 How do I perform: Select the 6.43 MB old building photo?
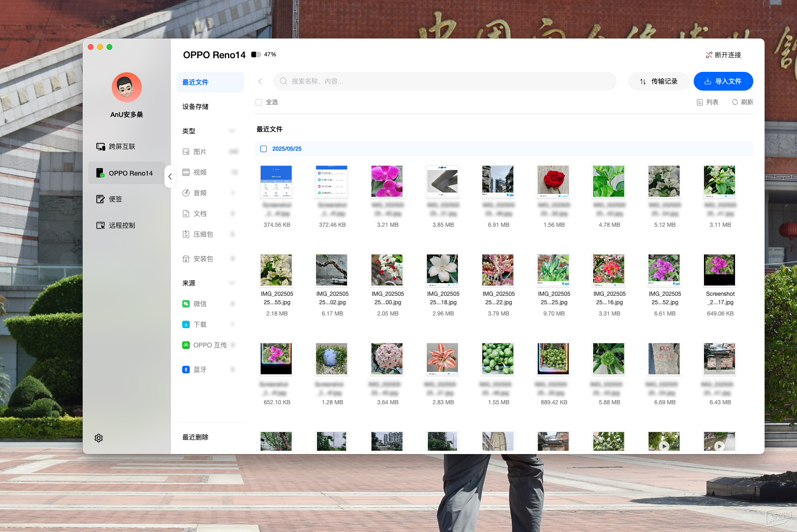point(720,359)
